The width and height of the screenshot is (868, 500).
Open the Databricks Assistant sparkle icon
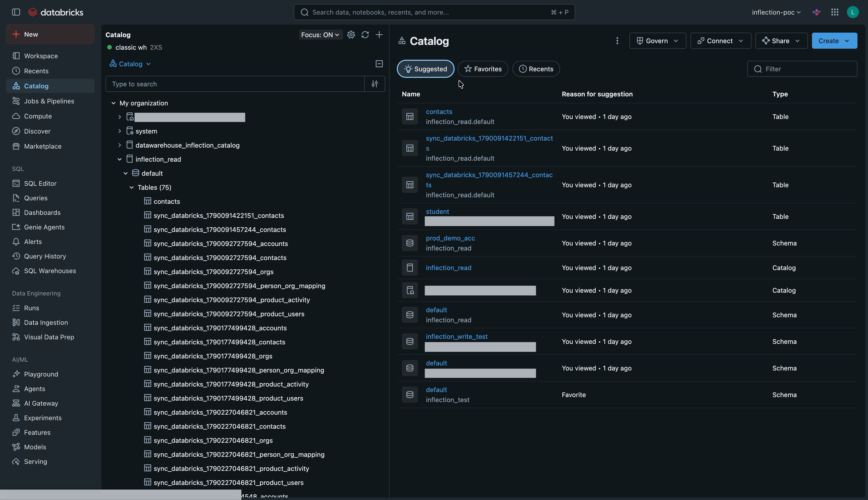coord(817,12)
